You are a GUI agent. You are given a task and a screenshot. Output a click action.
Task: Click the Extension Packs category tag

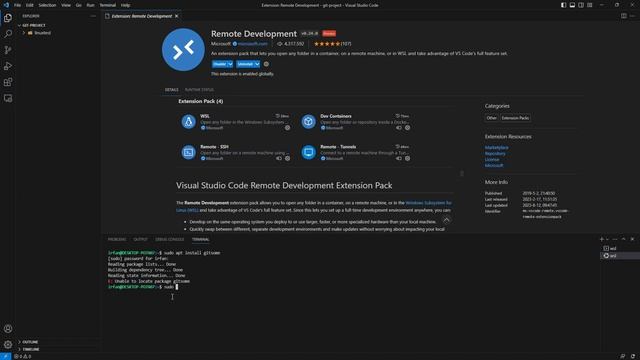[x=516, y=118]
